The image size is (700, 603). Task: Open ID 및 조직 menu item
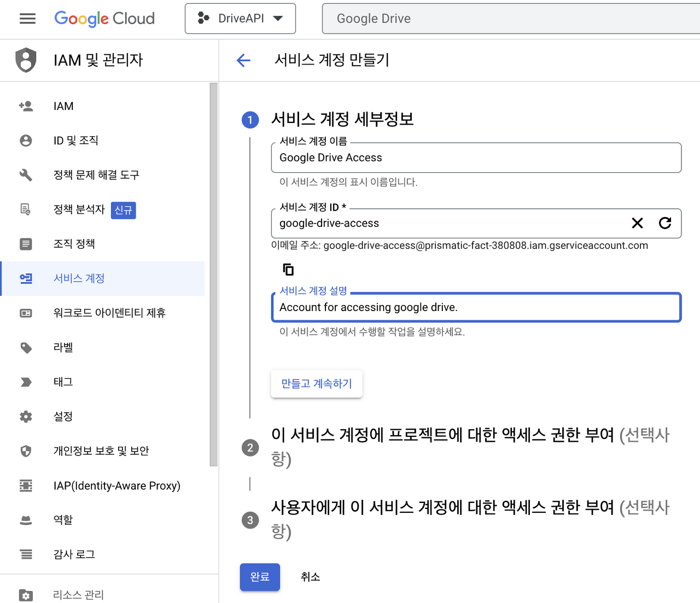[x=103, y=140]
